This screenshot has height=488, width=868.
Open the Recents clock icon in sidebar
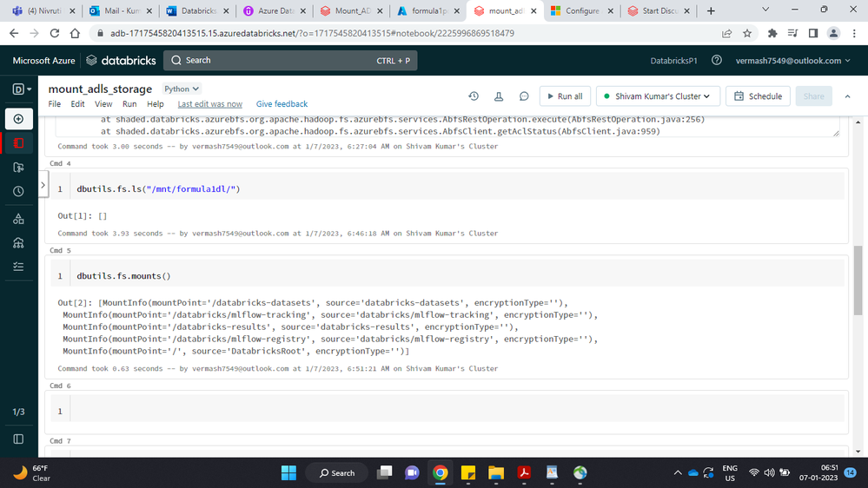tap(18, 192)
